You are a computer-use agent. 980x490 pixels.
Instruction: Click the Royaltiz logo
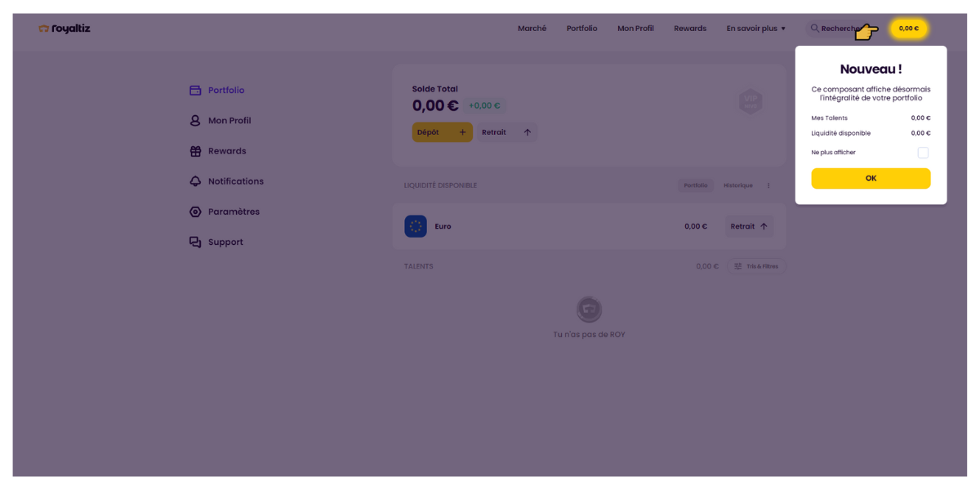point(65,29)
